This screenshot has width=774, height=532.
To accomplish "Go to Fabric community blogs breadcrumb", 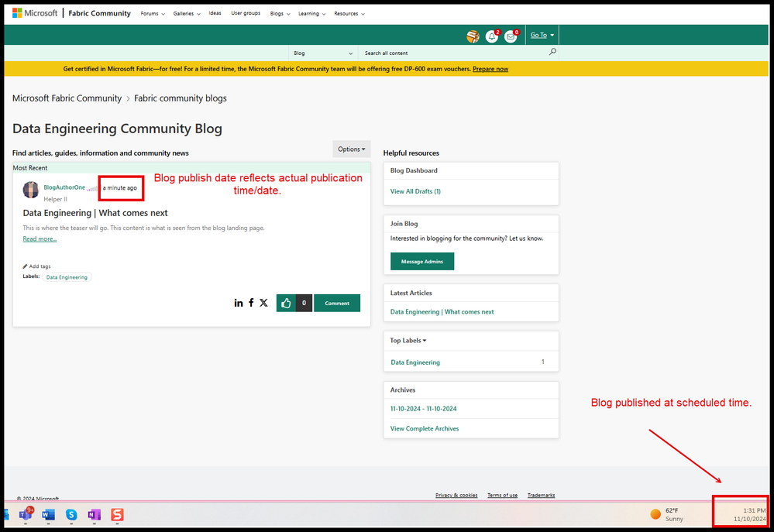I will (181, 98).
